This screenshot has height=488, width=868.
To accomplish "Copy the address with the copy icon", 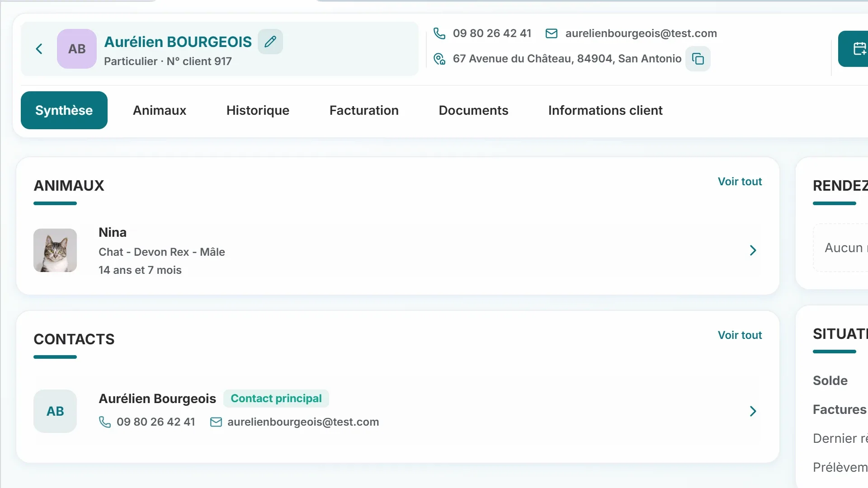I will (x=698, y=59).
